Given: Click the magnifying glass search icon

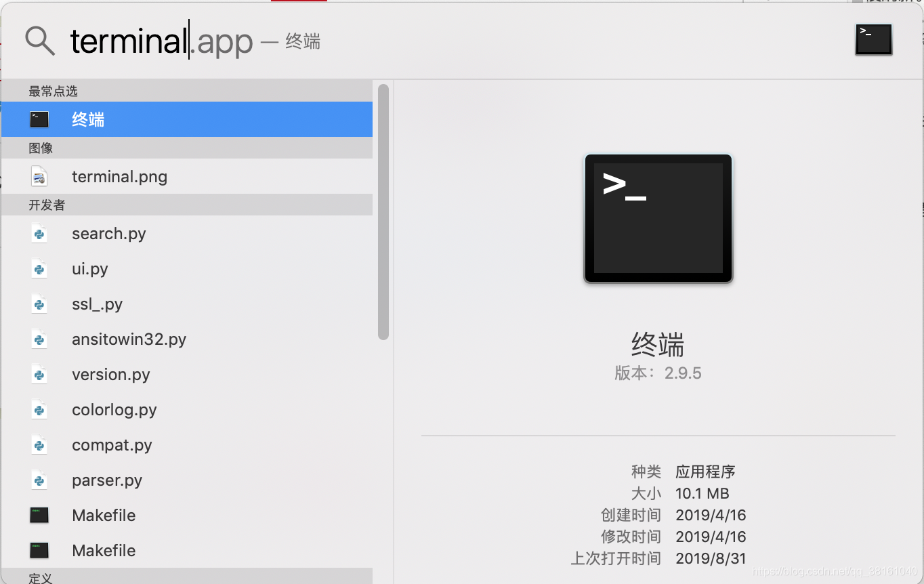Looking at the screenshot, I should pyautogui.click(x=39, y=41).
